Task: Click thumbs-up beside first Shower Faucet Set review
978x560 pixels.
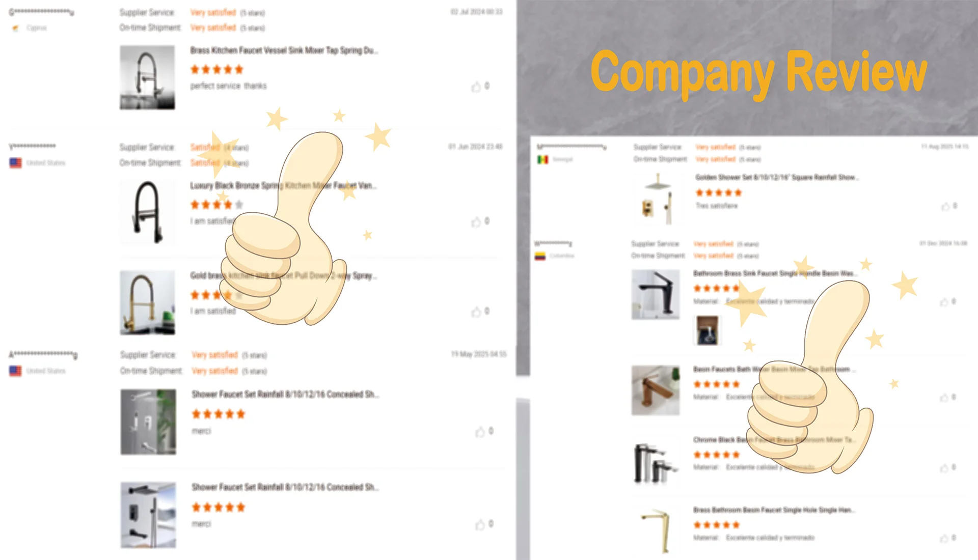Action: [x=480, y=432]
